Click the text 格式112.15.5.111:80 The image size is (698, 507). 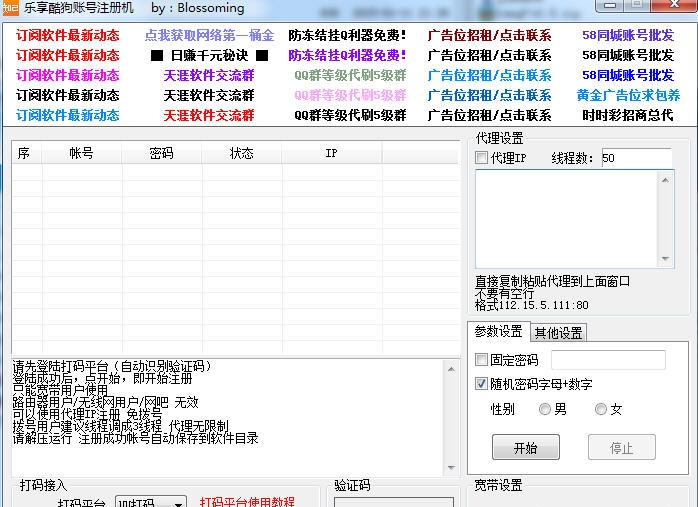pos(532,305)
